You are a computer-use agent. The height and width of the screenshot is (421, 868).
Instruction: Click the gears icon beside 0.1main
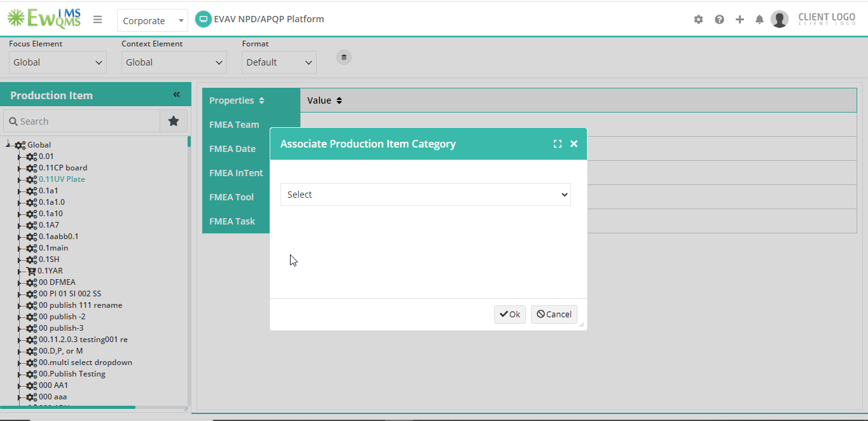tap(31, 248)
